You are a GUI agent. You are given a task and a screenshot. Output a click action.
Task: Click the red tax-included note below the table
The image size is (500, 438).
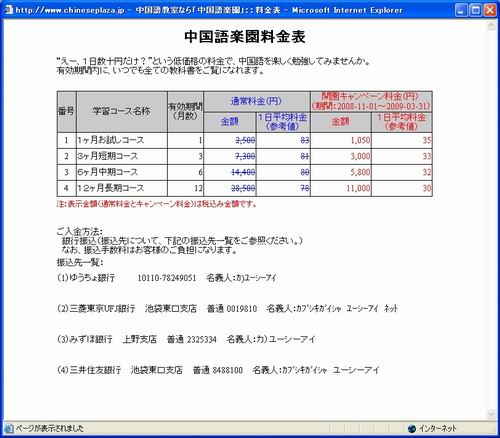[157, 204]
